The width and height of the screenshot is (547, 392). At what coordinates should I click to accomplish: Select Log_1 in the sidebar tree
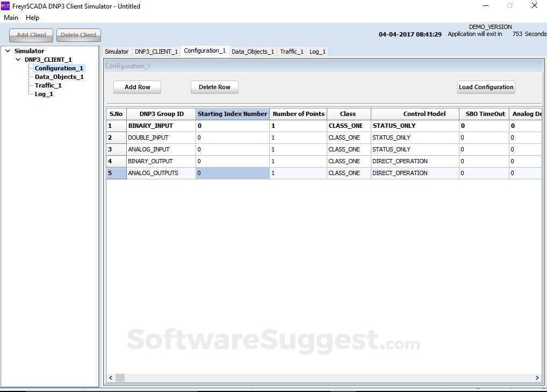point(44,93)
